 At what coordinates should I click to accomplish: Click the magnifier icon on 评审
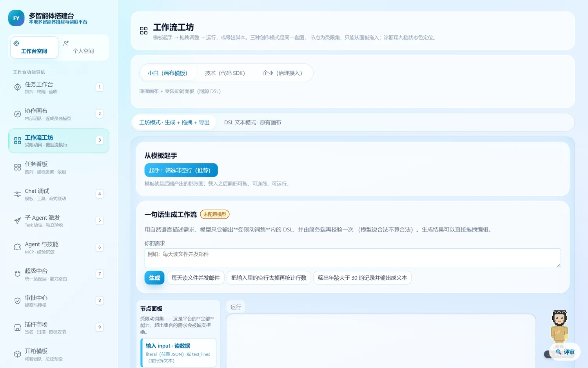[x=559, y=352]
